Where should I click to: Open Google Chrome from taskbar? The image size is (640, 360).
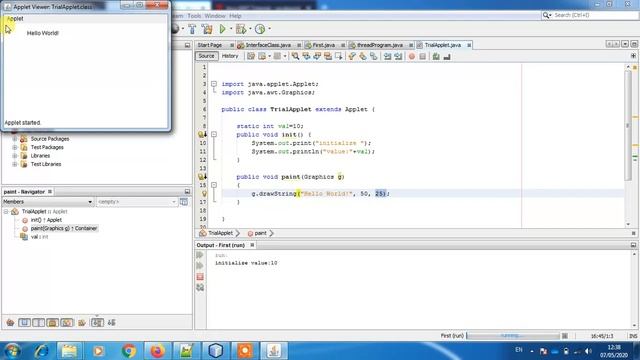(129, 351)
